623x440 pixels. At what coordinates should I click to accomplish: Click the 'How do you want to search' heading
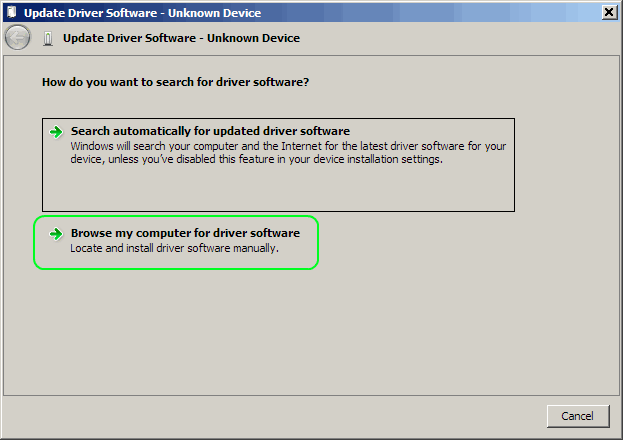(x=175, y=82)
